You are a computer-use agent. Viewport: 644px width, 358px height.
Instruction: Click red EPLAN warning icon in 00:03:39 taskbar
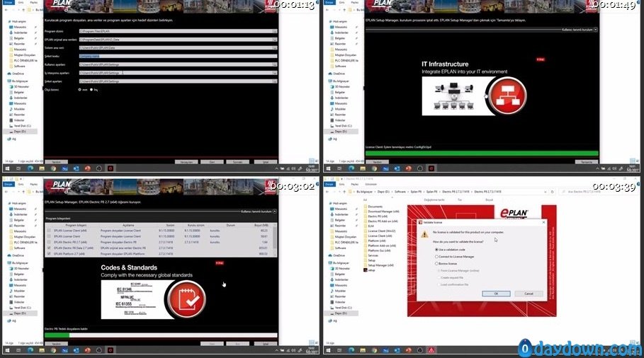pyautogui.click(x=431, y=350)
